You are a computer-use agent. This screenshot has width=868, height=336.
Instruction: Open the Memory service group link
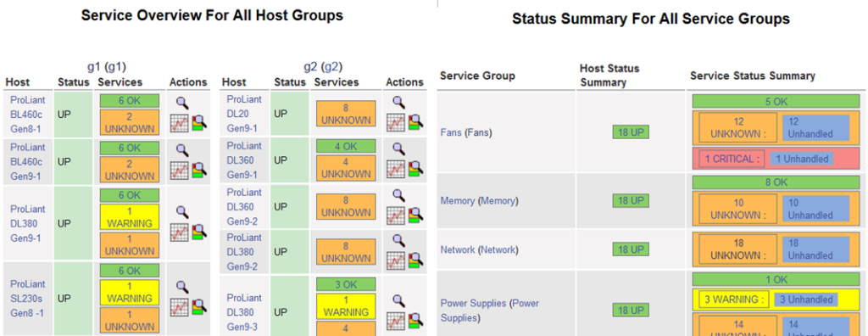458,201
